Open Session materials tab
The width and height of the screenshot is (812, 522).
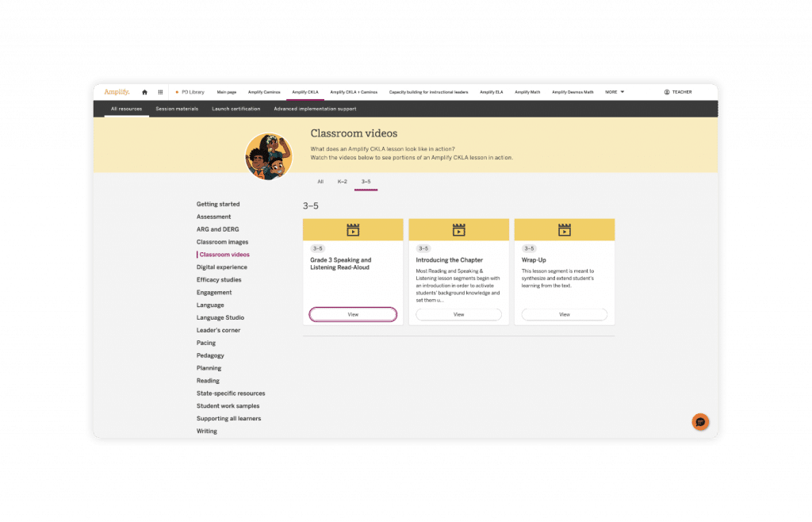tap(177, 109)
